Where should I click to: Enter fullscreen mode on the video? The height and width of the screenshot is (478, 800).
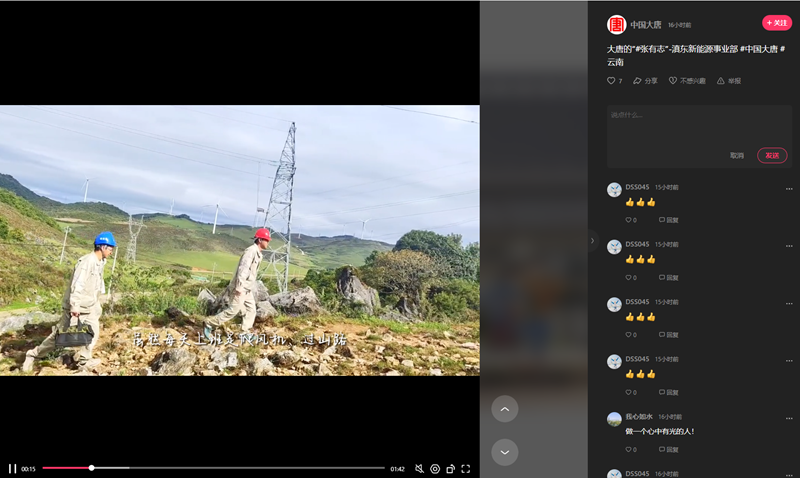[x=466, y=468]
